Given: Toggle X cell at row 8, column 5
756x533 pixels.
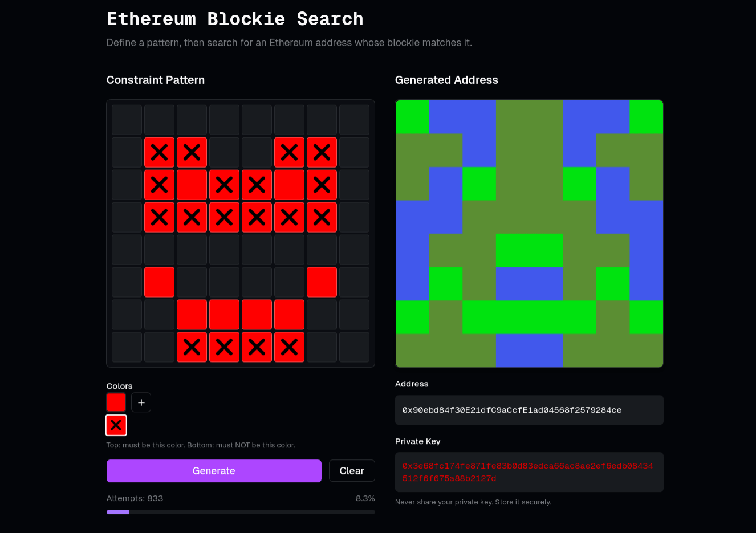Looking at the screenshot, I should click(x=257, y=347).
